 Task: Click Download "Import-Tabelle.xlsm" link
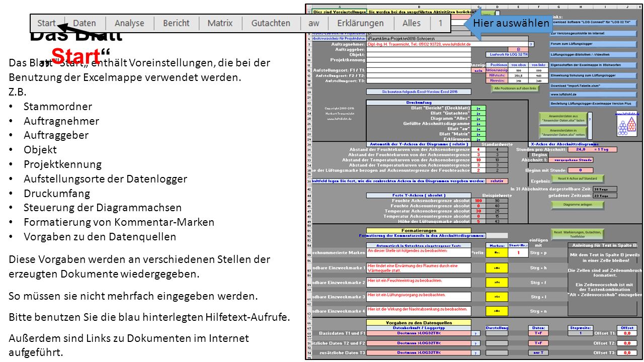(x=594, y=85)
